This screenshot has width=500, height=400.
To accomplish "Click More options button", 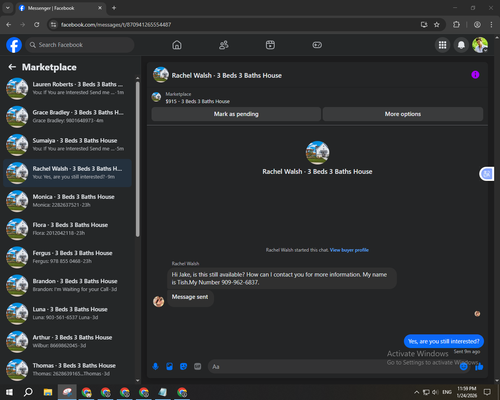I will tap(403, 114).
